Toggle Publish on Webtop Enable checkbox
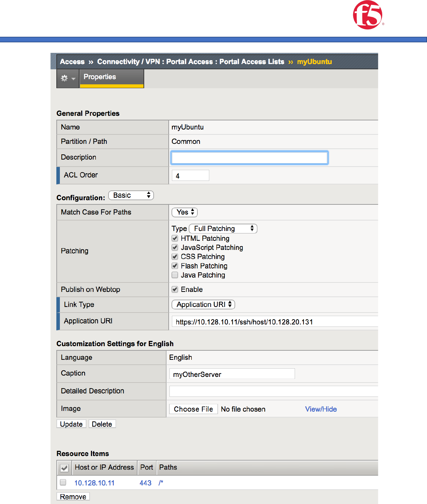 pyautogui.click(x=175, y=289)
